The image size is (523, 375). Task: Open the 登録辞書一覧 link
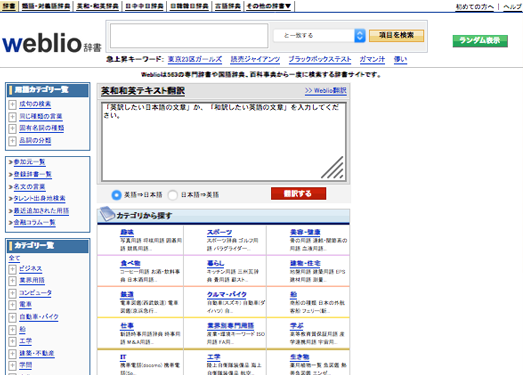coord(32,174)
